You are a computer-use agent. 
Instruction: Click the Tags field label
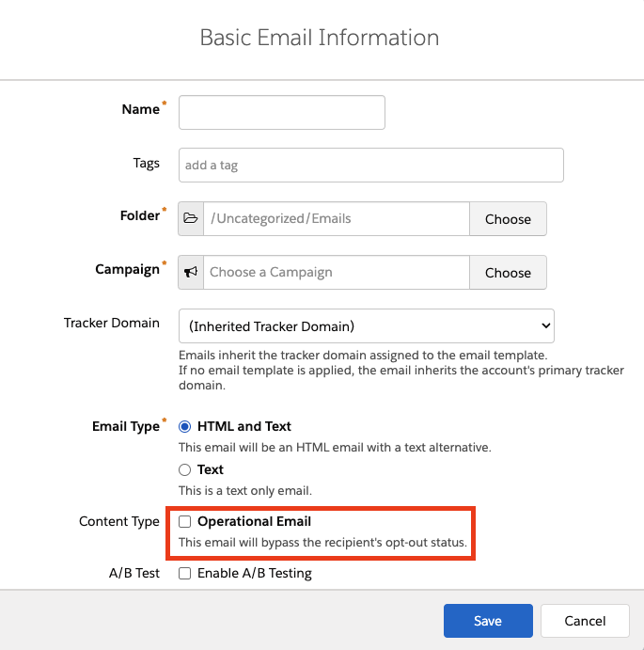(x=146, y=163)
